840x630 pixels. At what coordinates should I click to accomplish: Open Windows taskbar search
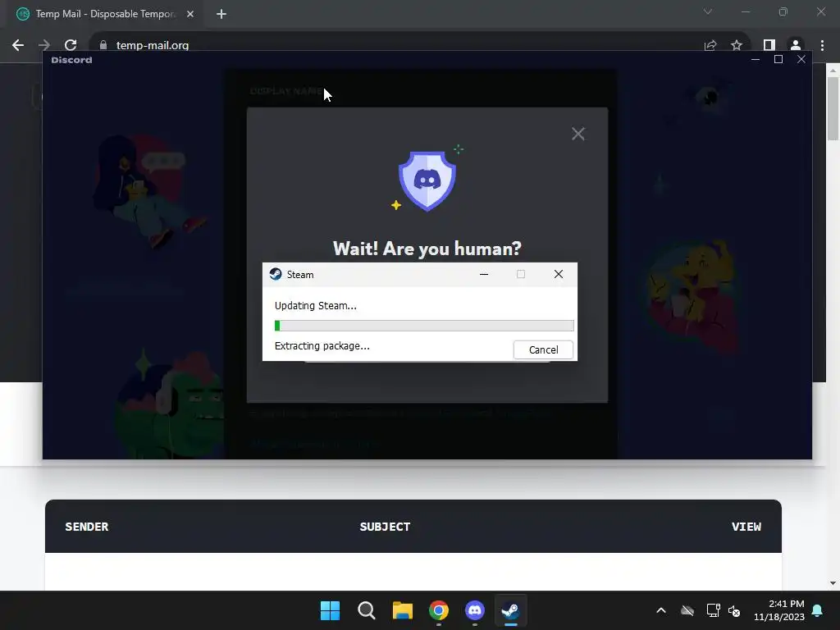(x=367, y=610)
